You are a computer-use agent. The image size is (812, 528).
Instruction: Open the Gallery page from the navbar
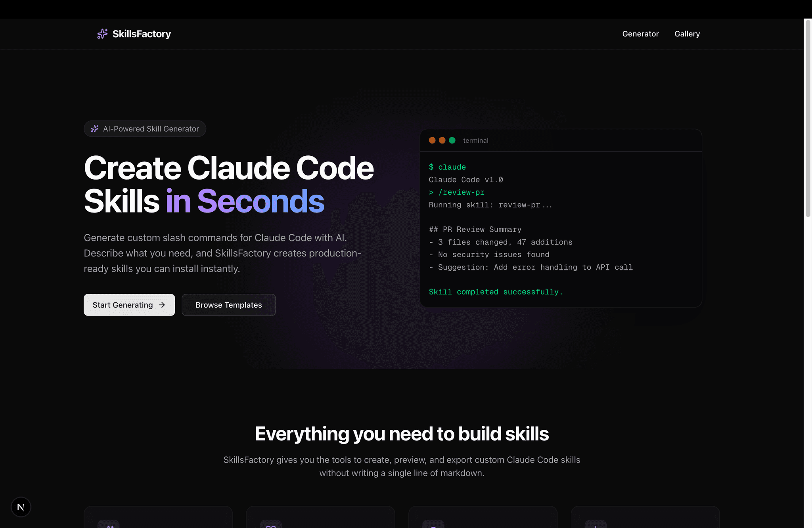687,34
